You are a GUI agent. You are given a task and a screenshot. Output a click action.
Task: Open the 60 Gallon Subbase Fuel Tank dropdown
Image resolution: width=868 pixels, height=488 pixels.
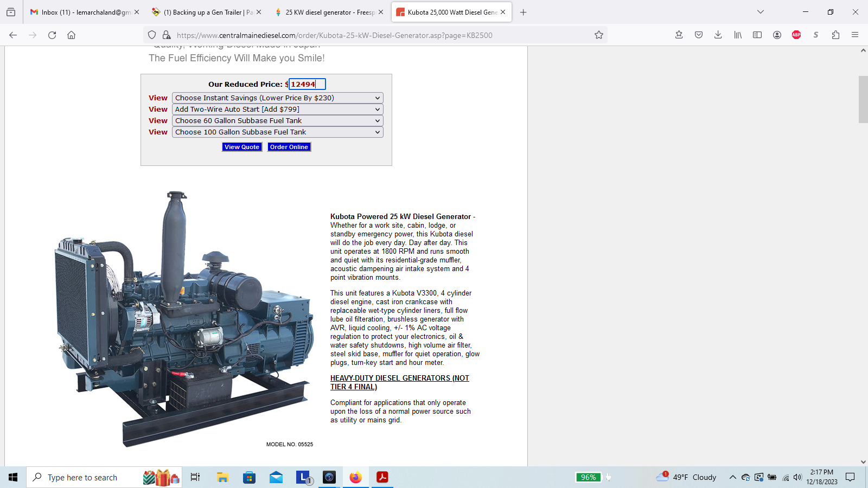tap(277, 121)
